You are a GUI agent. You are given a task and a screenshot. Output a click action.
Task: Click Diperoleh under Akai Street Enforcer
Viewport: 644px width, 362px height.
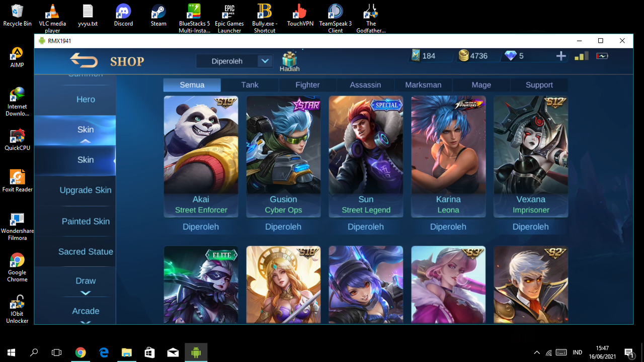click(x=201, y=227)
